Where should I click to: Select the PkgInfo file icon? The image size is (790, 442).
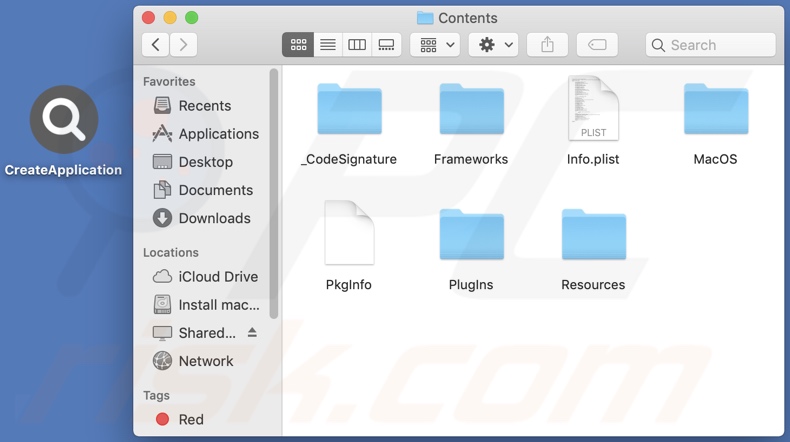coord(349,232)
